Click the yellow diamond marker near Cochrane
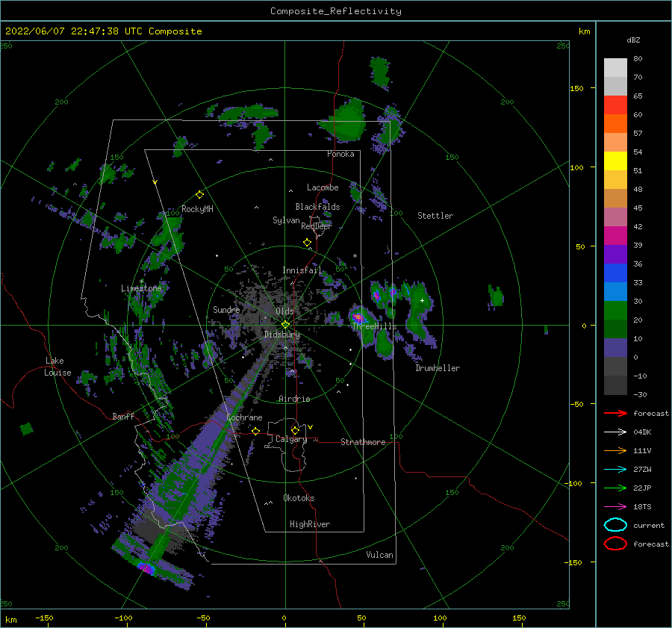Image resolution: width=672 pixels, height=628 pixels. click(x=255, y=431)
